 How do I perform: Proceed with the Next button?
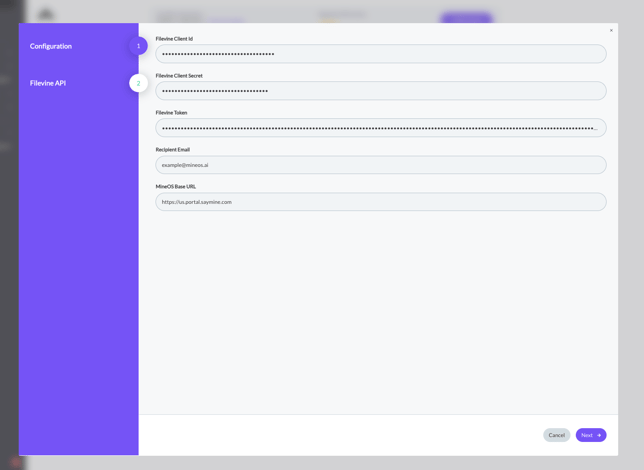pos(591,435)
